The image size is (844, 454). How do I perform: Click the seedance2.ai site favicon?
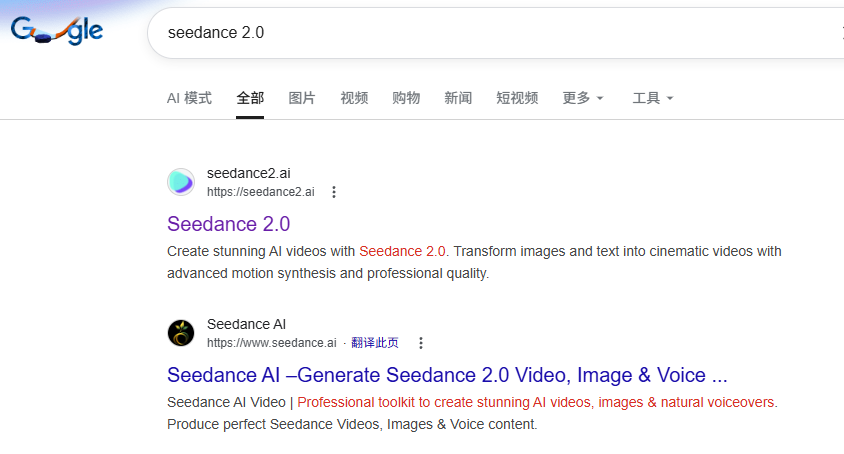pos(181,183)
